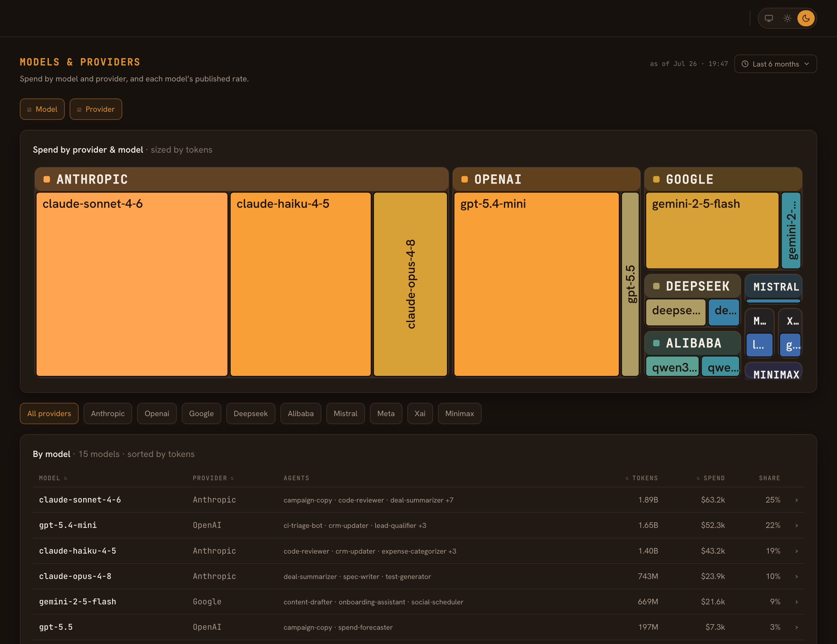This screenshot has height=644, width=837.
Task: Click the MISTRAL treemap group header
Action: point(773,287)
